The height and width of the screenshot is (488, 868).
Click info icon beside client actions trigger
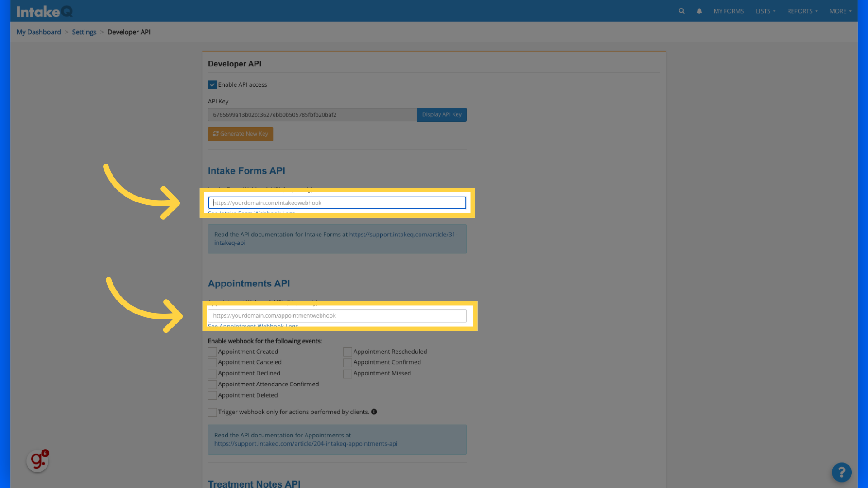[x=374, y=412]
